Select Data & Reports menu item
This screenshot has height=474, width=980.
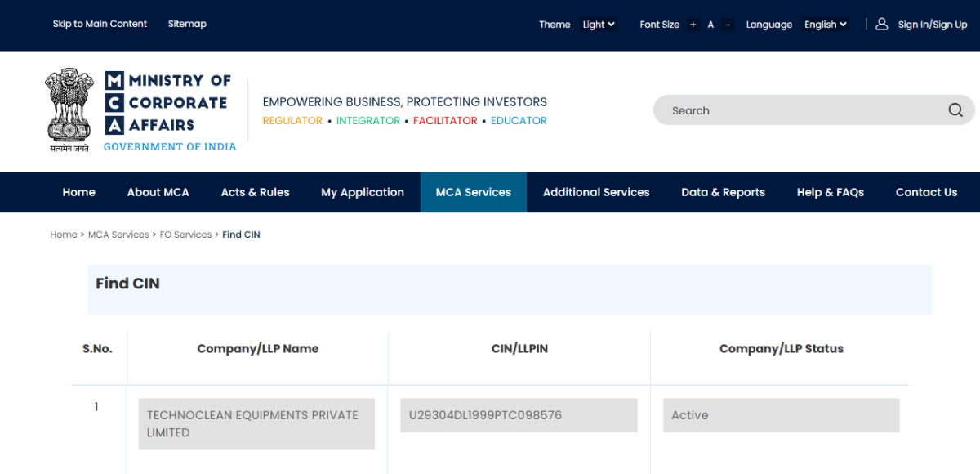[723, 192]
